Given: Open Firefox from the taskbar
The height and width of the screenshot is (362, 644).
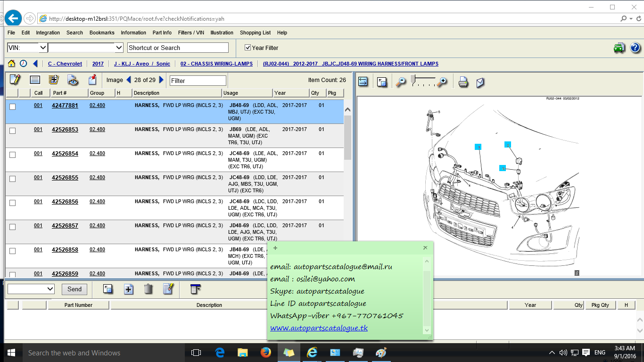Looking at the screenshot, I should click(265, 353).
